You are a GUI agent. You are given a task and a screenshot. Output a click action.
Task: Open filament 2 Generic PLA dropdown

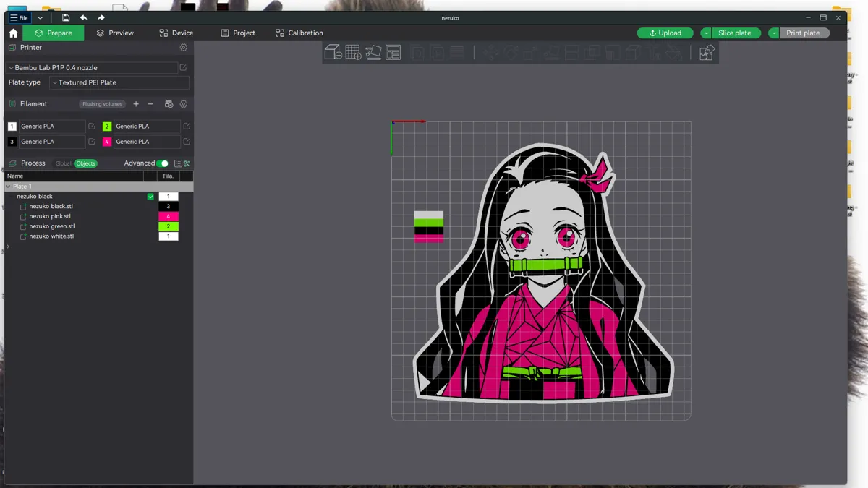pyautogui.click(x=147, y=127)
